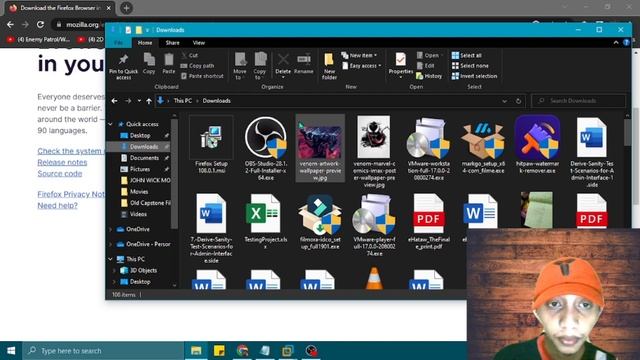Click Edit in the ribbon Open group

[x=425, y=66]
